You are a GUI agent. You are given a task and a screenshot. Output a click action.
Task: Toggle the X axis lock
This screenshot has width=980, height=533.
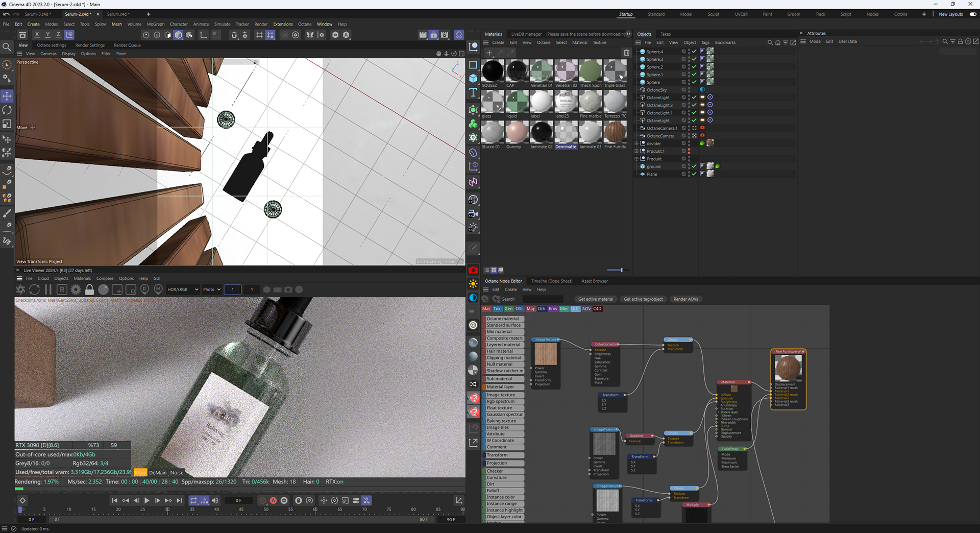coord(37,35)
